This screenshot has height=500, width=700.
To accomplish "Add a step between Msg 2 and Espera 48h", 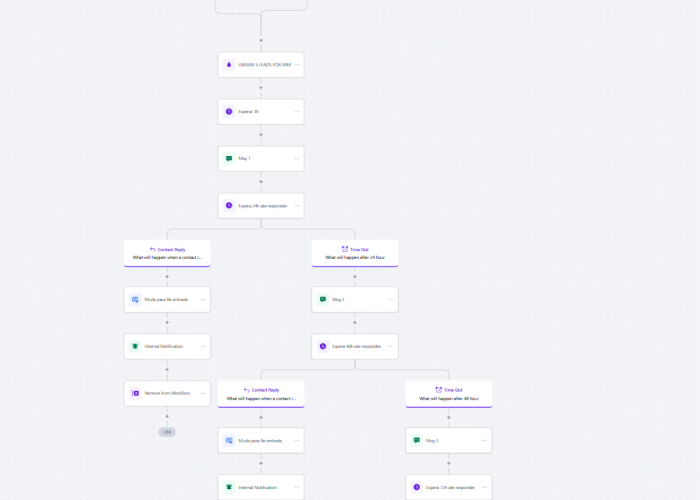I will tap(355, 322).
